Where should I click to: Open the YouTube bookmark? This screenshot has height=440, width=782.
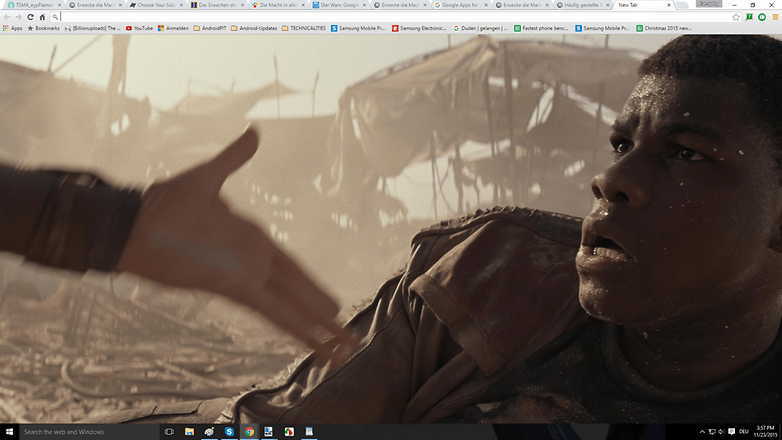[139, 28]
